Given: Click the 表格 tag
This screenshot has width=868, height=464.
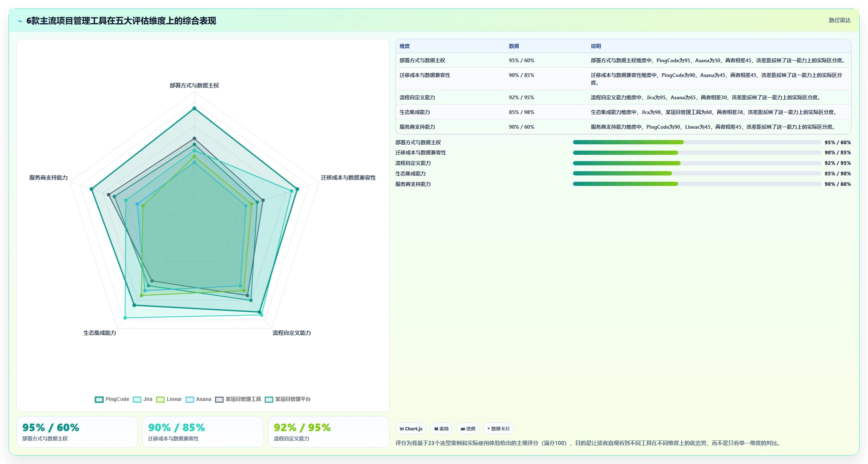Looking at the screenshot, I should tap(441, 429).
